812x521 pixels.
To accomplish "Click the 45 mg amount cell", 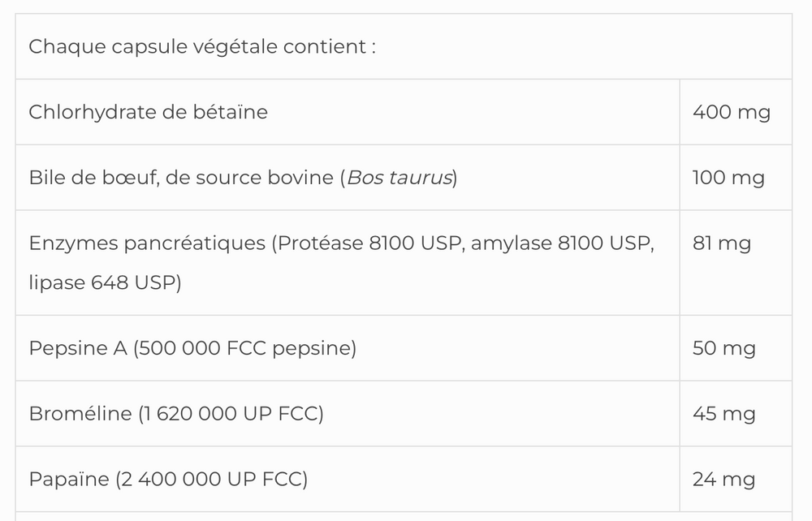I will click(723, 414).
